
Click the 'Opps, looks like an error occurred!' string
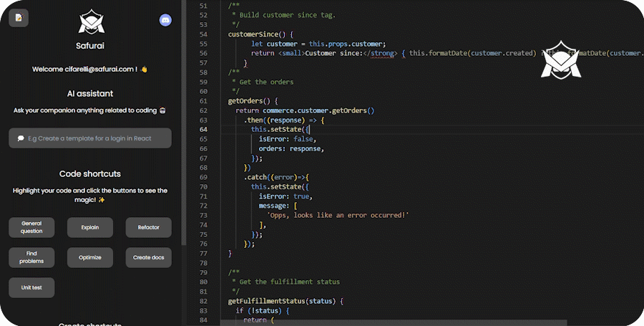(338, 215)
